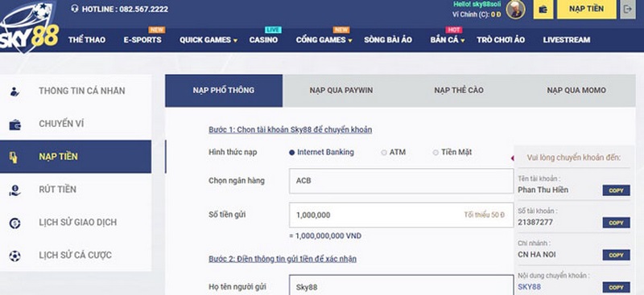Select the Internet Banking radio option
This screenshot has width=644, height=295.
pos(291,152)
